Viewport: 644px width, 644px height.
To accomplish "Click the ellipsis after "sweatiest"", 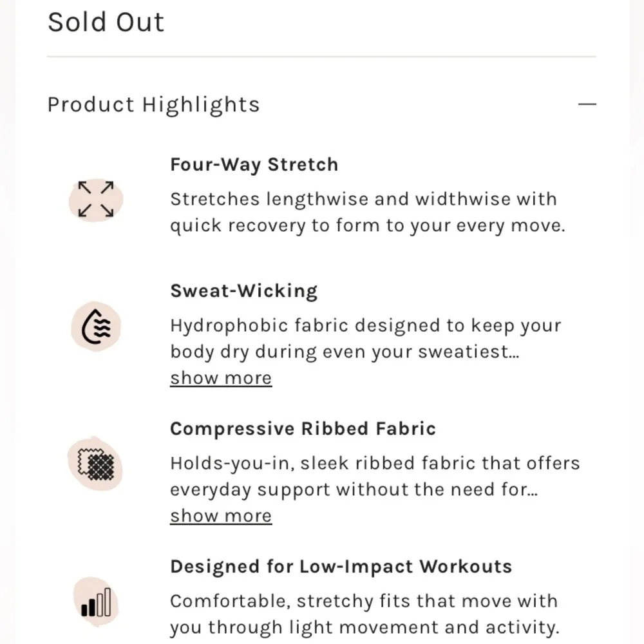I will coord(512,353).
